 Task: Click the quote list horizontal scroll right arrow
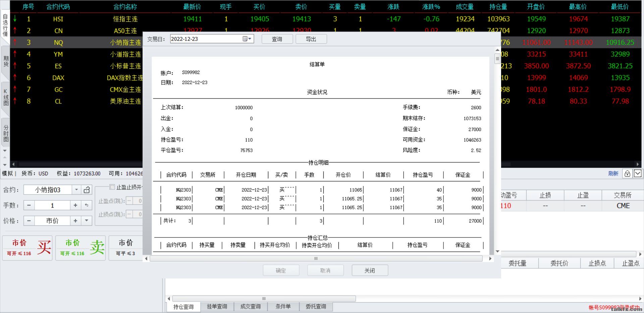(638, 164)
